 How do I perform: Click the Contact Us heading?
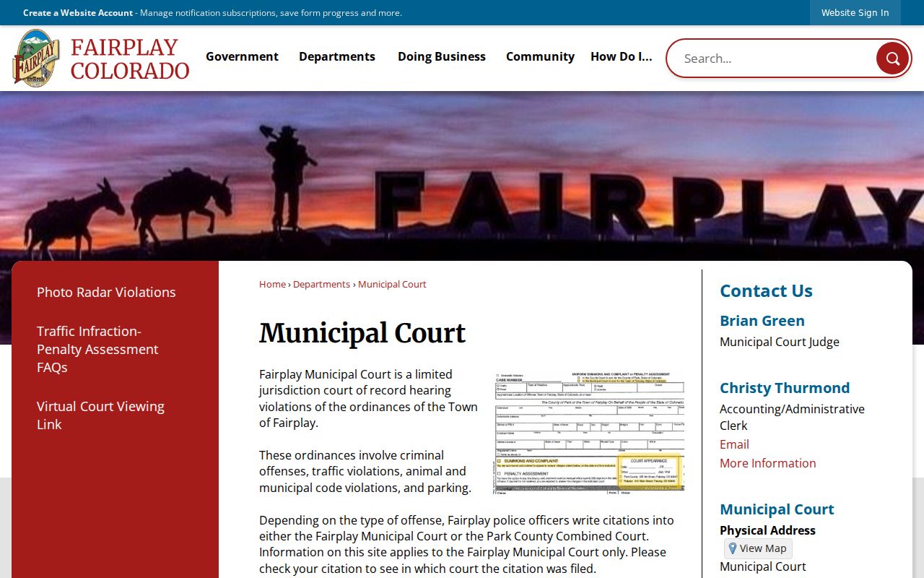[766, 290]
